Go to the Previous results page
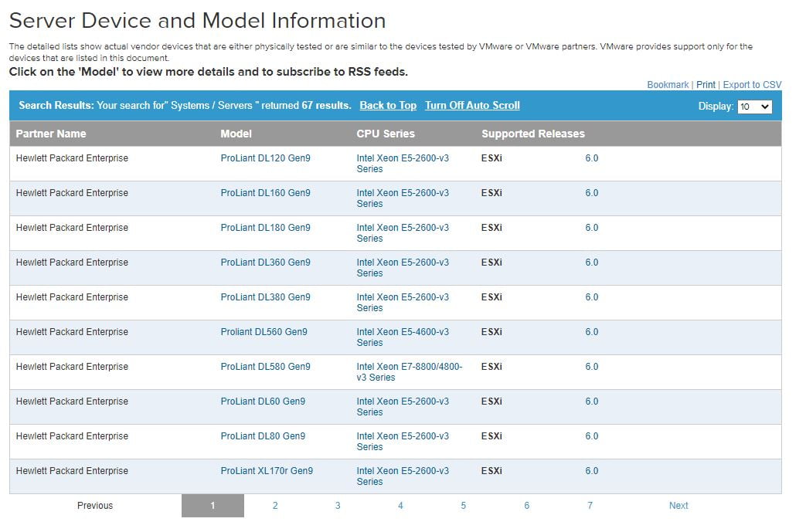Viewport: 806px width, 532px height. [95, 506]
